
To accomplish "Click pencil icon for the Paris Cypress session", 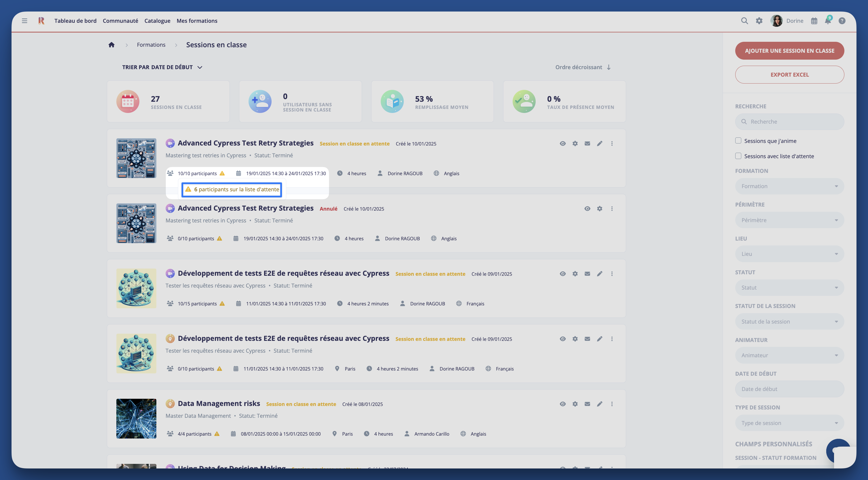I will coord(599,339).
